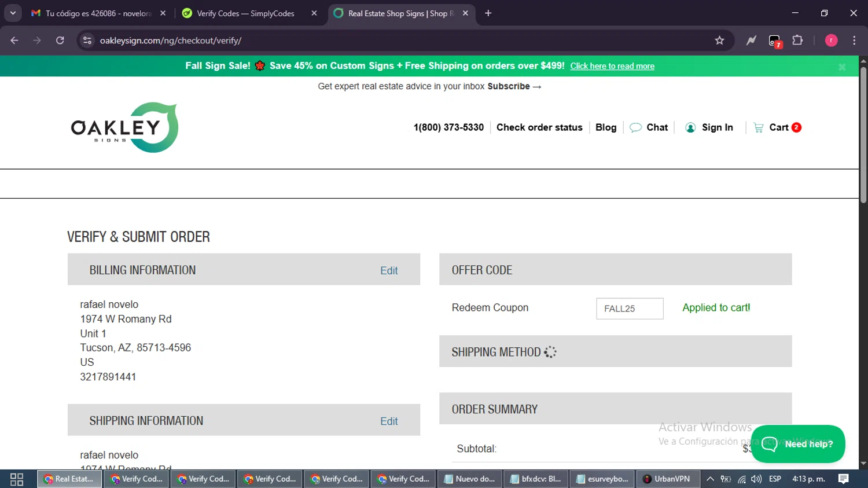
Task: Open Check order status page
Action: click(x=539, y=127)
